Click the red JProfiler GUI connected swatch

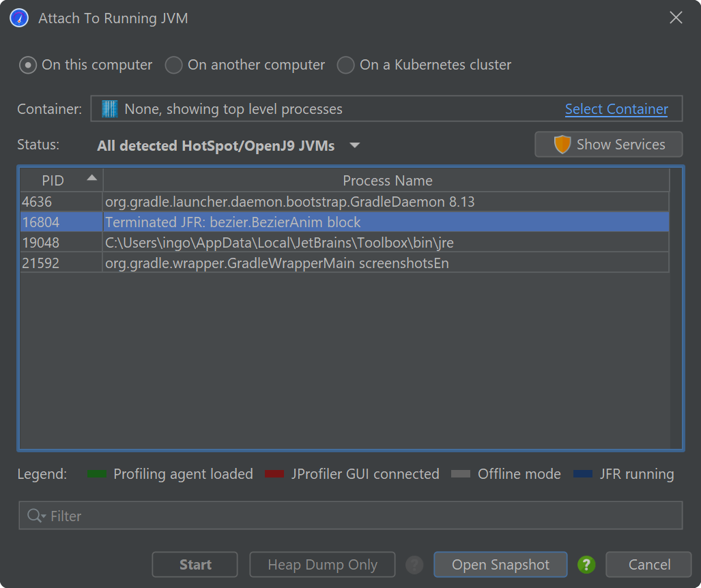274,474
